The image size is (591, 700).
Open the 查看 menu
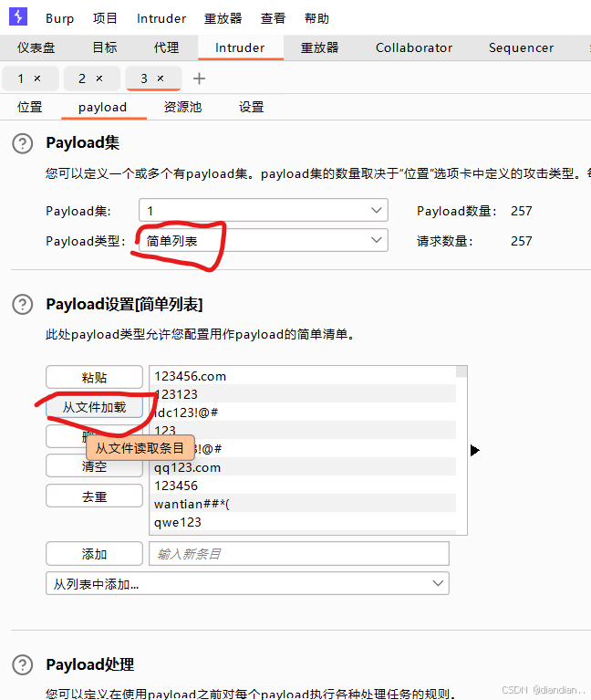pos(273,18)
